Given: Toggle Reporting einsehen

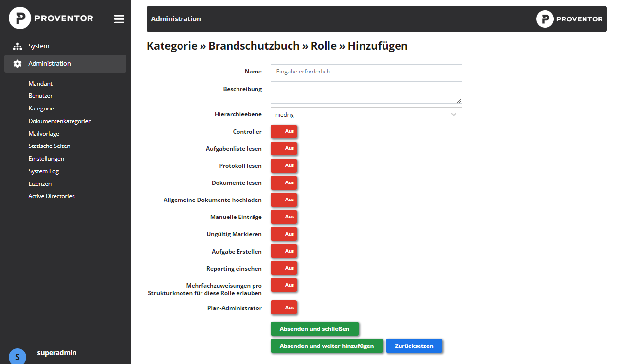Looking at the screenshot, I should click(x=284, y=268).
